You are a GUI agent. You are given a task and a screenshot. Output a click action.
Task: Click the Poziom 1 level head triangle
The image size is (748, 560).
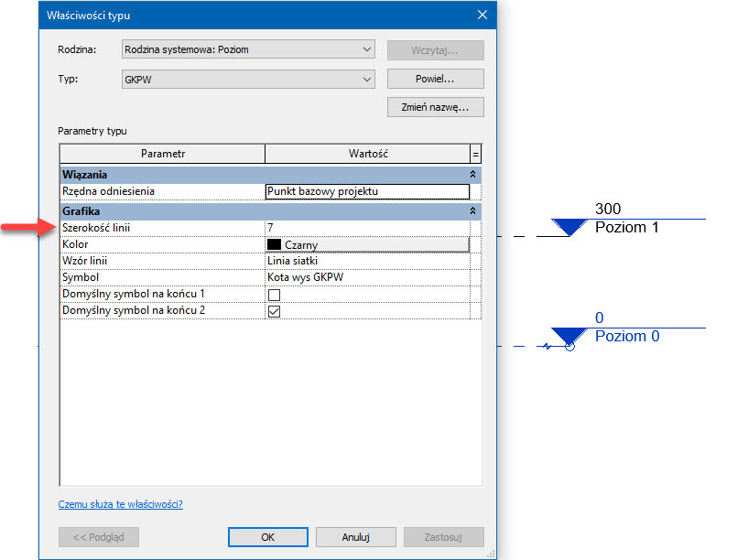(569, 226)
